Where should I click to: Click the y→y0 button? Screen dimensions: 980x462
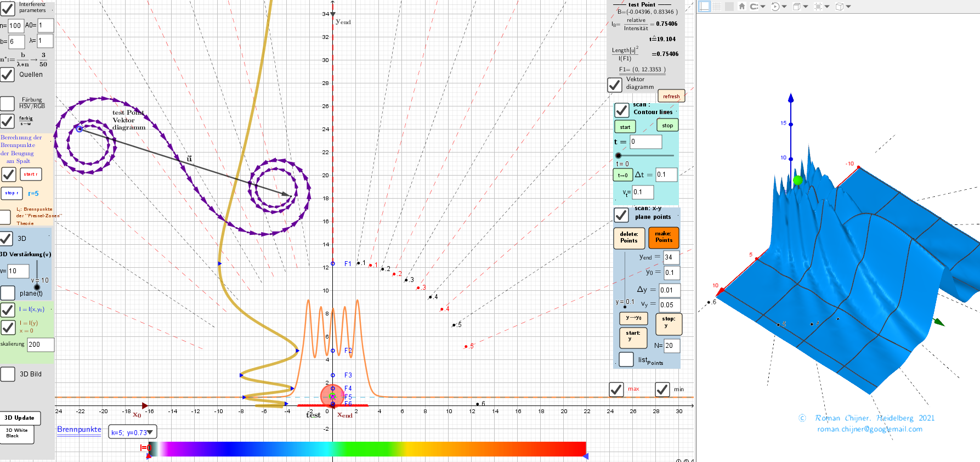point(633,318)
